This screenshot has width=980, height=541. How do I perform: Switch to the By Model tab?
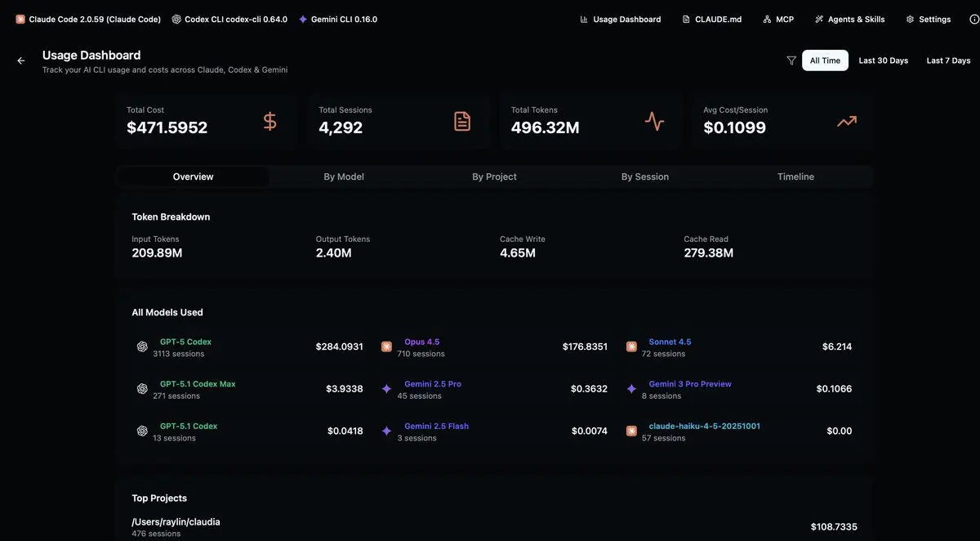(x=344, y=177)
